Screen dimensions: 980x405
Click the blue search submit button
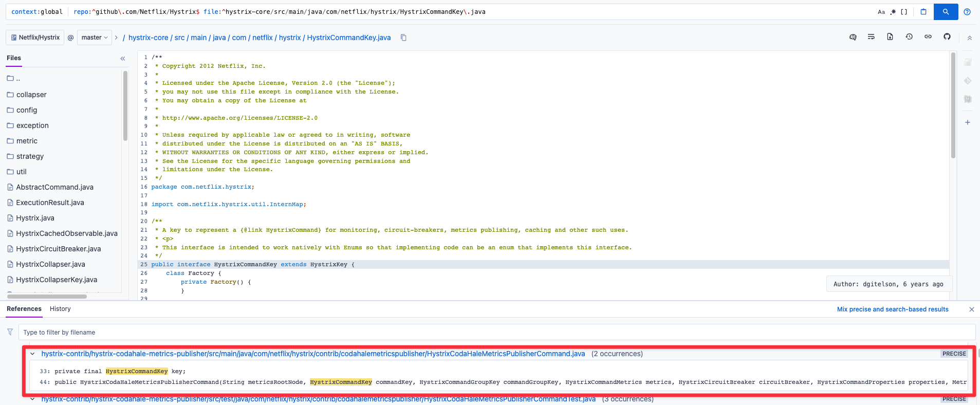point(946,12)
